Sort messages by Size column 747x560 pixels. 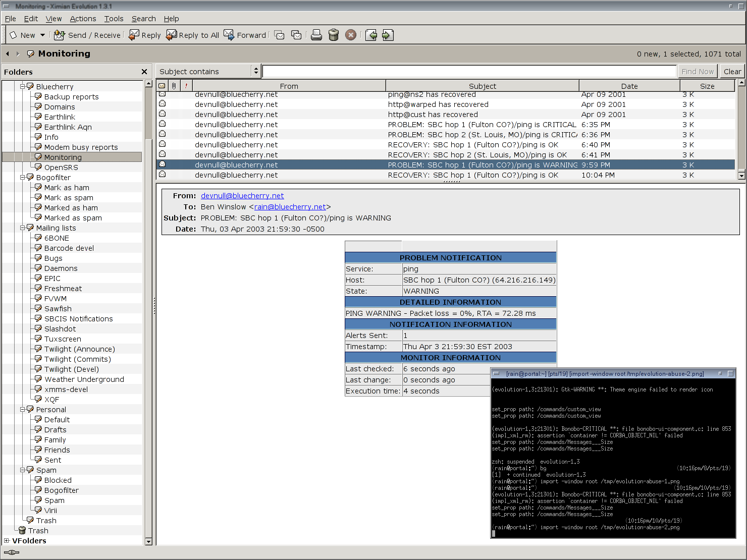tap(707, 86)
